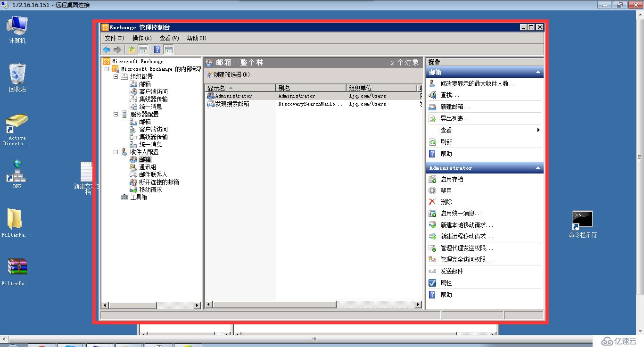This screenshot has height=347, width=644.
Task: Select the 工具箱 tree node
Action: coord(139,197)
